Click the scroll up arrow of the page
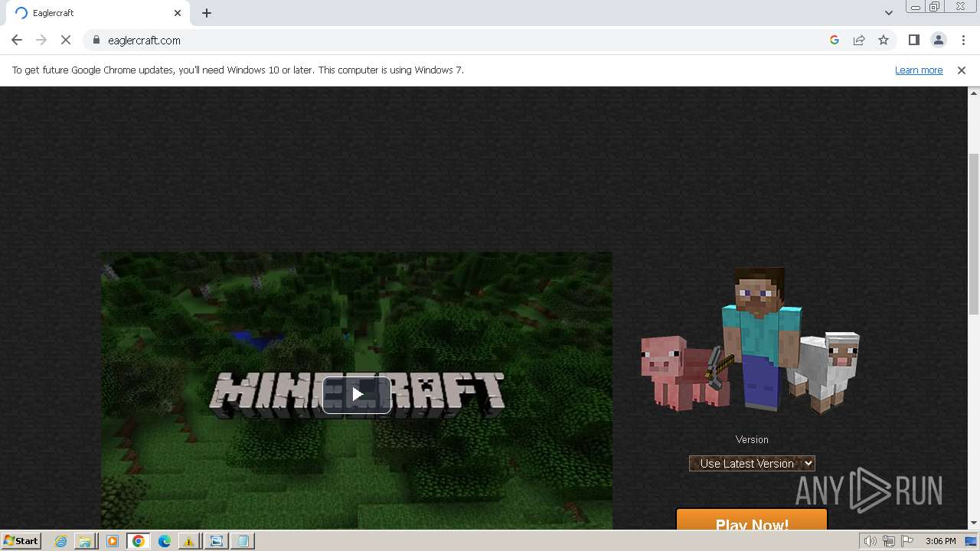The image size is (980, 551). 974,93
